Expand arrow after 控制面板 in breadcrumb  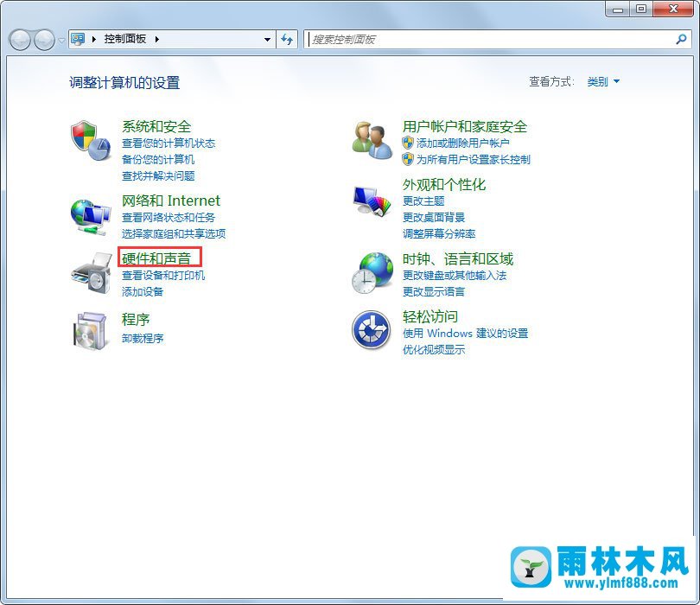(157, 39)
